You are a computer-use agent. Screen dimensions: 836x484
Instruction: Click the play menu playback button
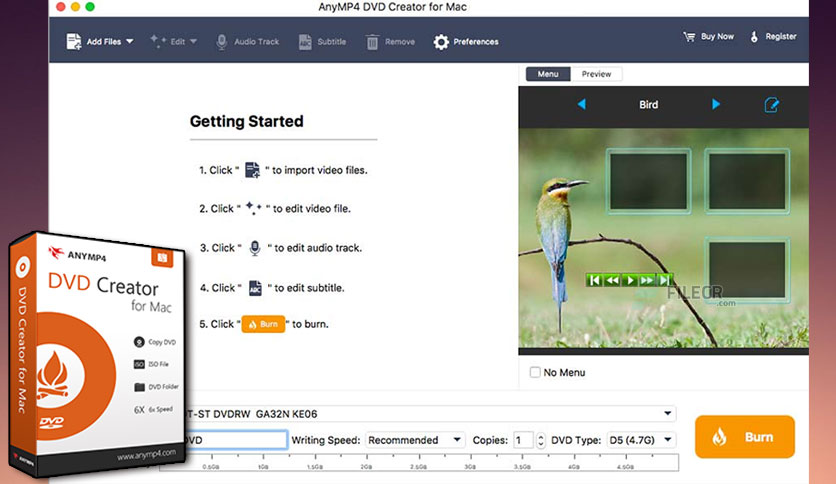(630, 280)
